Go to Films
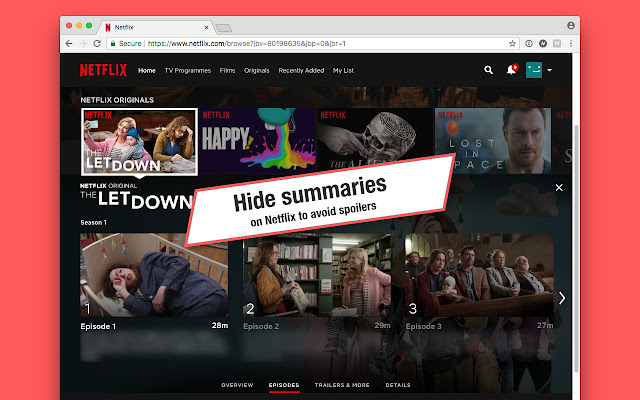The image size is (640, 400). [227, 71]
